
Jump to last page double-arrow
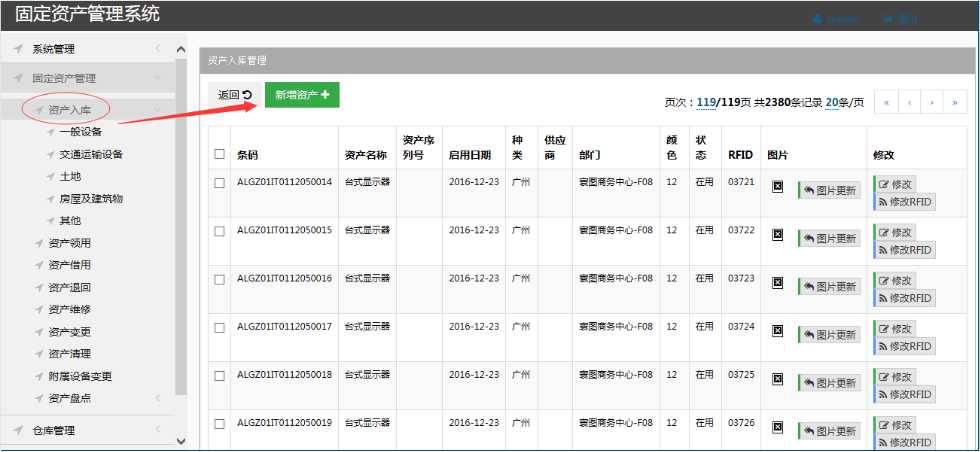point(955,102)
